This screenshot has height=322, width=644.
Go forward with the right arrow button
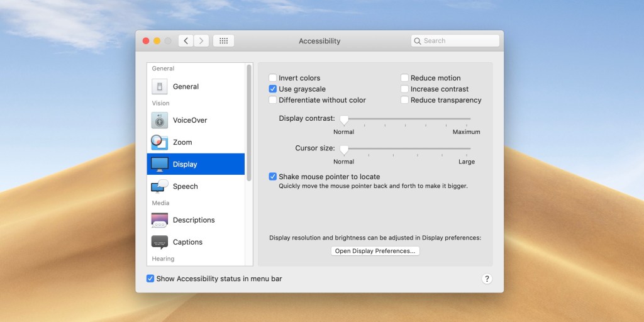[201, 41]
